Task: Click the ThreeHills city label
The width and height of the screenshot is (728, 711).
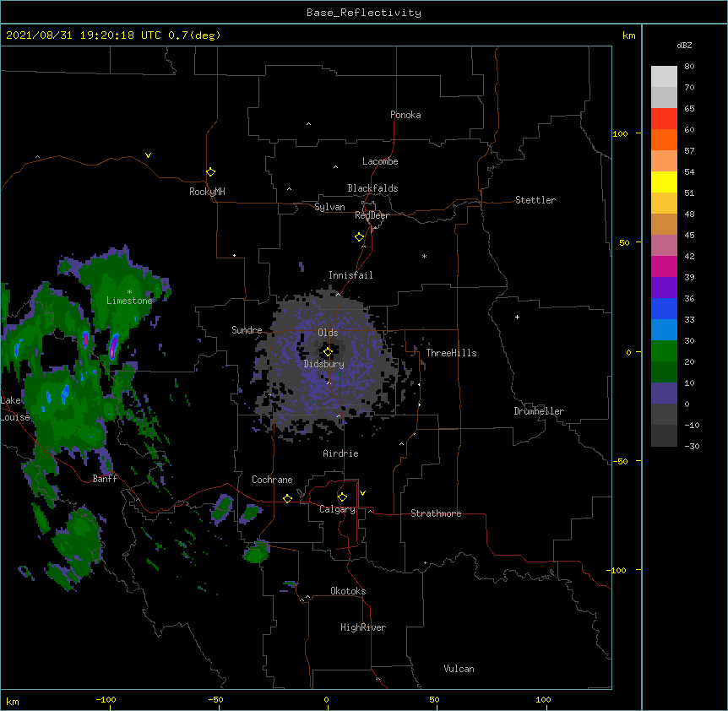Action: pos(451,353)
